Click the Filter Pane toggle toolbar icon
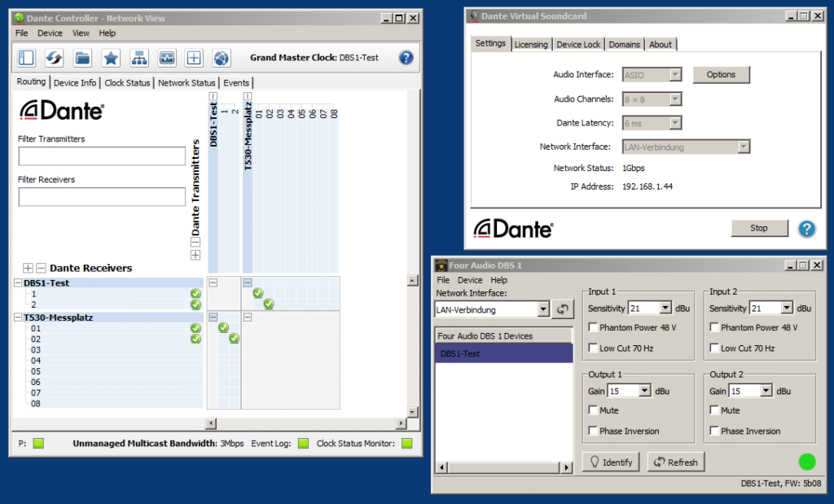 click(27, 58)
